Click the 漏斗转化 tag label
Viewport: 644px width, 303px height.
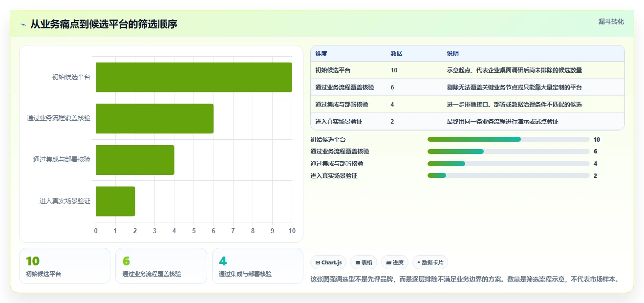(x=611, y=22)
